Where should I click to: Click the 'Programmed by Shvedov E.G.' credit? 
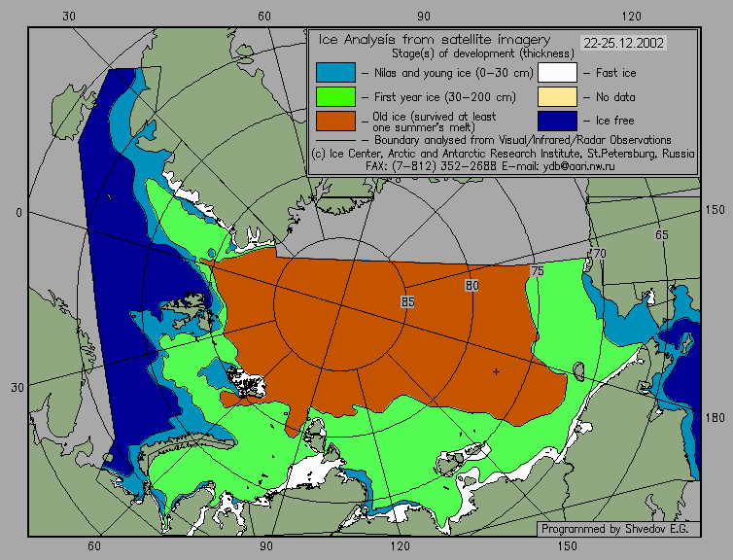614,529
